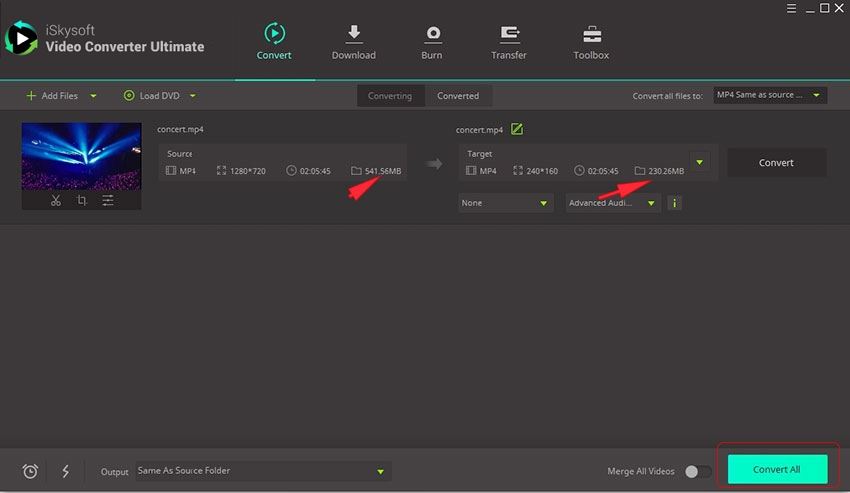Click the Convert button for concert.mp4
The height and width of the screenshot is (493, 850).
point(776,163)
